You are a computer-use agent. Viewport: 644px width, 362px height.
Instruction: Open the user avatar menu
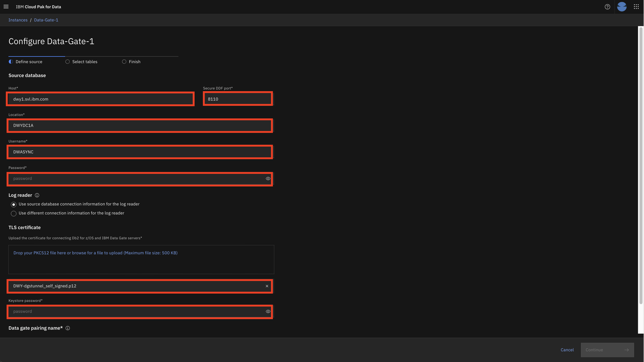622,7
